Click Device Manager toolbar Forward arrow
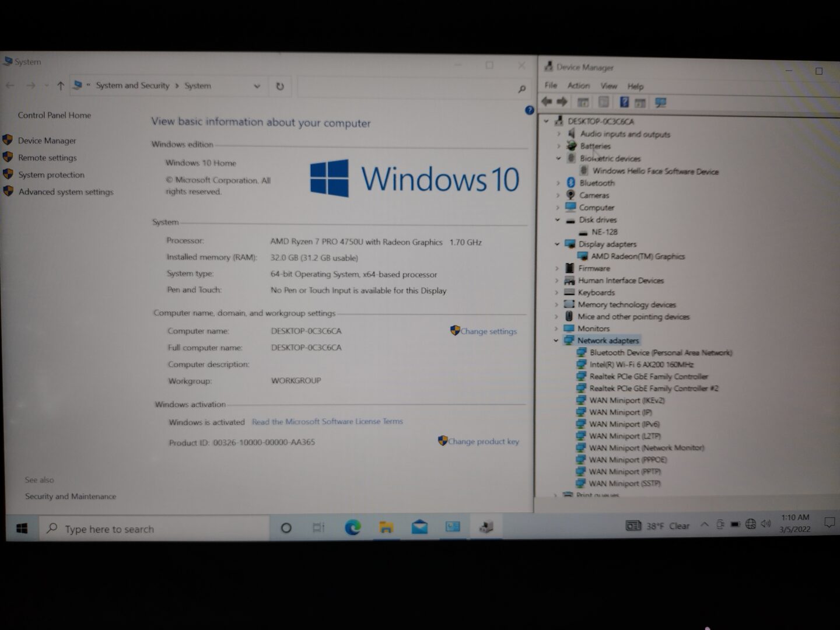Screen dimensions: 840x630 tap(562, 101)
